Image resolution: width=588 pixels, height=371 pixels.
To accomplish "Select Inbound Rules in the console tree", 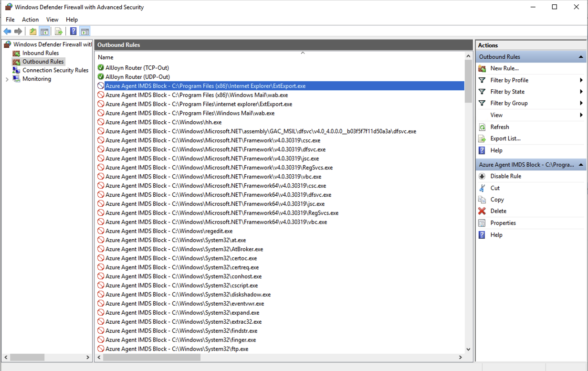I will [40, 53].
